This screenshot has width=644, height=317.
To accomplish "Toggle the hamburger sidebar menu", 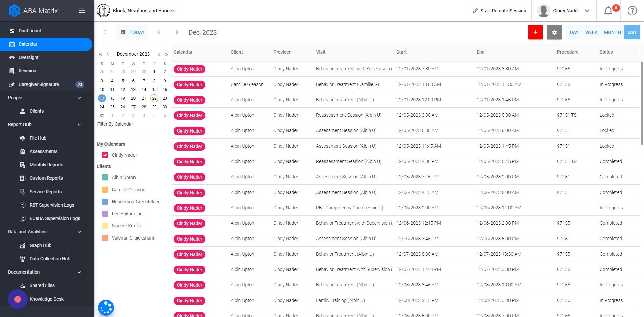I will [82, 11].
